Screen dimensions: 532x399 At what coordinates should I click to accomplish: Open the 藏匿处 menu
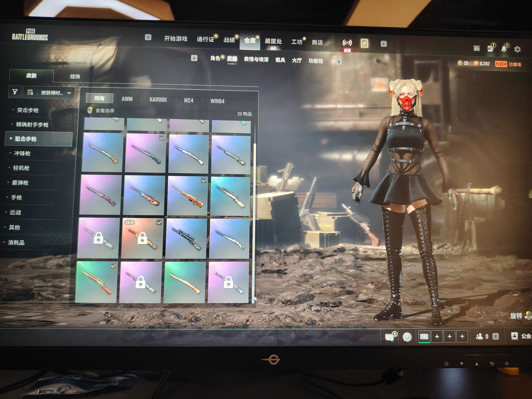[x=273, y=41]
